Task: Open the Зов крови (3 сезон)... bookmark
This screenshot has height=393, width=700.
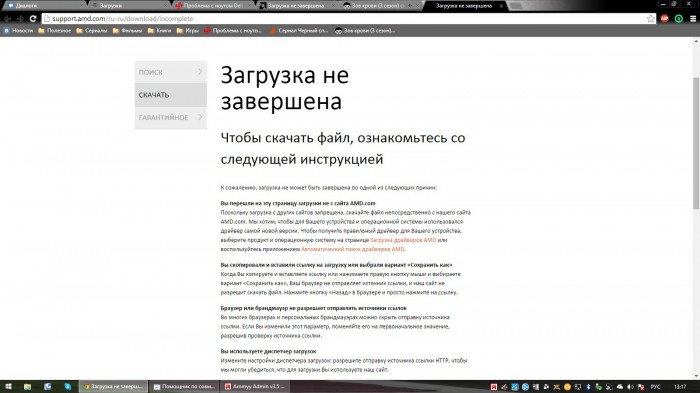Action: 365,31
